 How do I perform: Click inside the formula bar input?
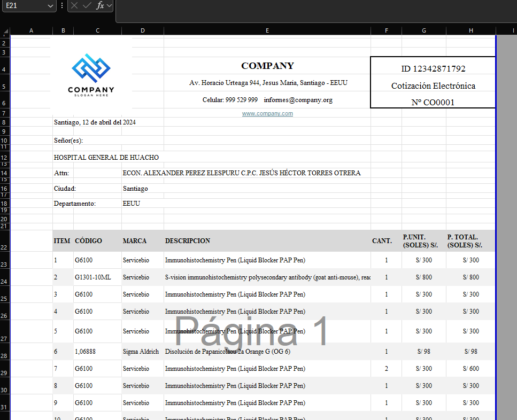click(x=316, y=11)
